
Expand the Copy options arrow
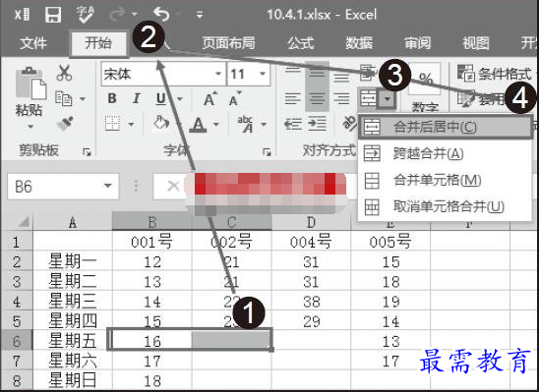[83, 99]
